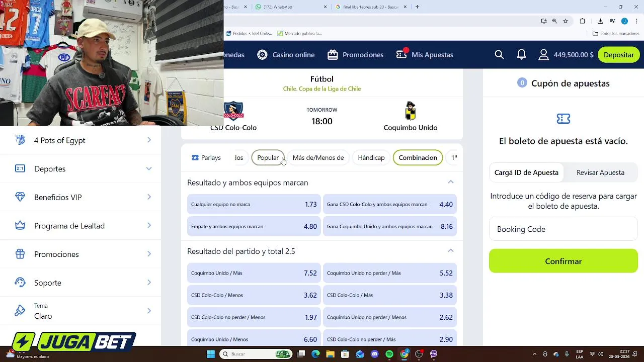Open the Chrome profile avatar
This screenshot has height=362, width=644.
click(624, 21)
